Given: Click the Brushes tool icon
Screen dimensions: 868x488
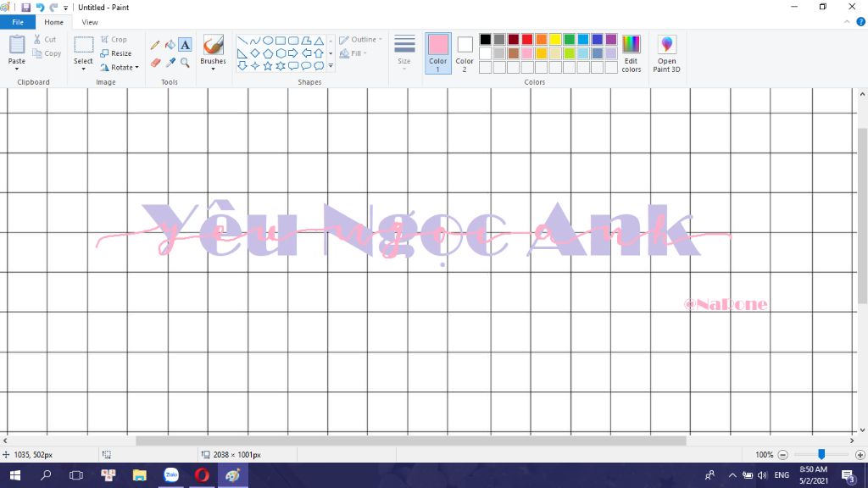Looking at the screenshot, I should [x=213, y=45].
